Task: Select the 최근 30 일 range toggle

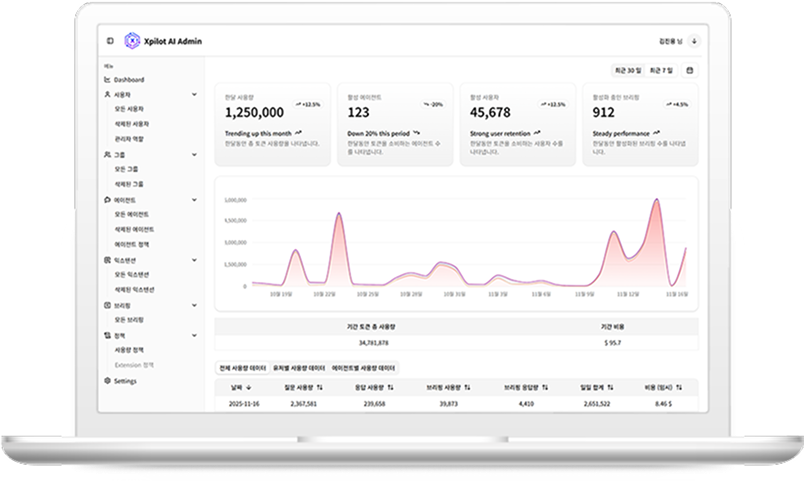Action: (x=627, y=70)
